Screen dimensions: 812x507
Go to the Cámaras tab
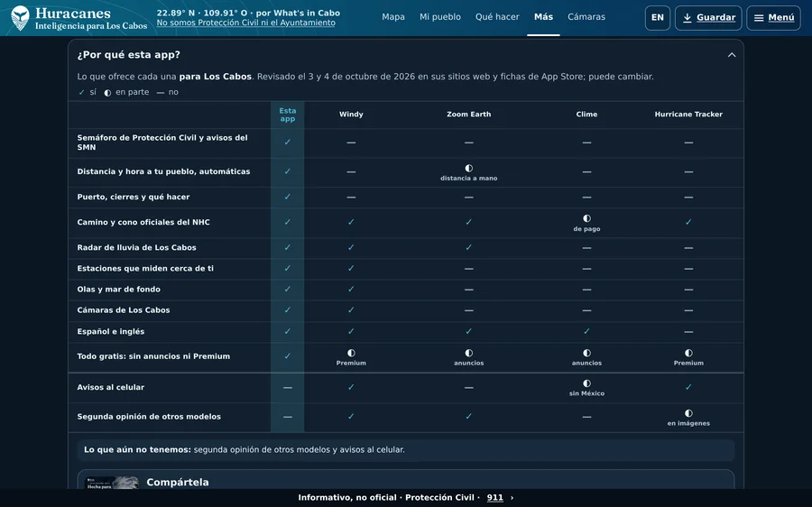[x=586, y=17]
